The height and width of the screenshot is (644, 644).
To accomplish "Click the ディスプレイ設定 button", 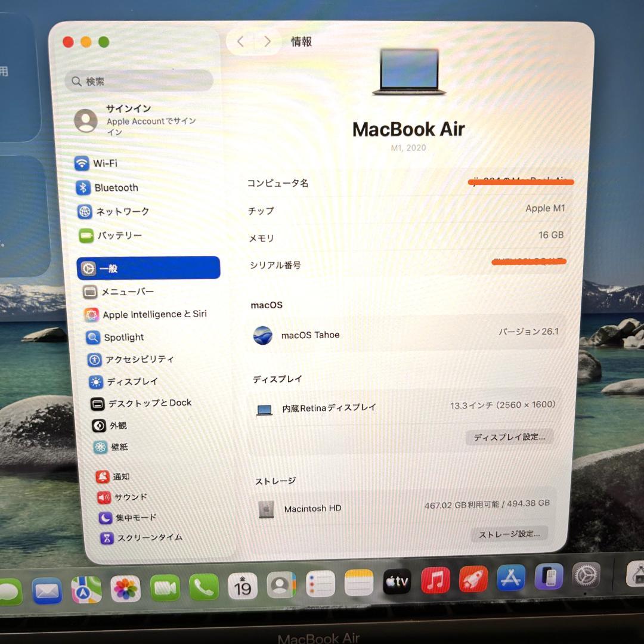I will tap(509, 437).
